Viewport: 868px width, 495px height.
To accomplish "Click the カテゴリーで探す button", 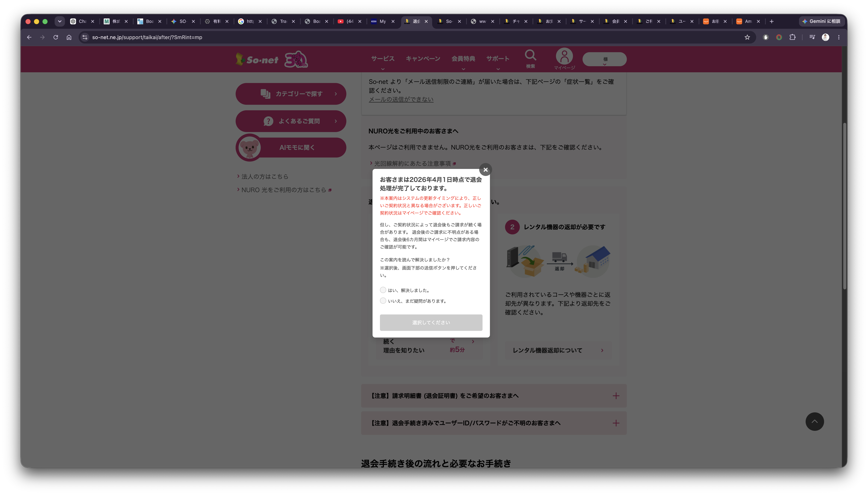I will 291,94.
